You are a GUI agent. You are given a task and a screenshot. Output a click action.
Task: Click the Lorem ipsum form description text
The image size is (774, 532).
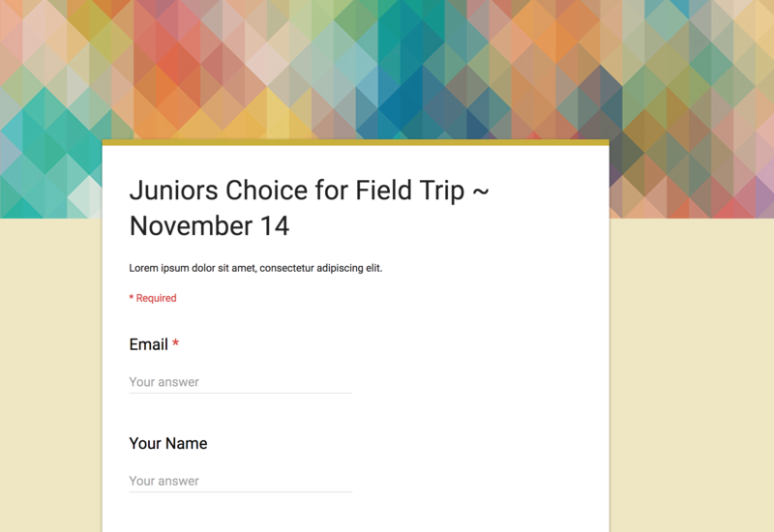pos(255,268)
